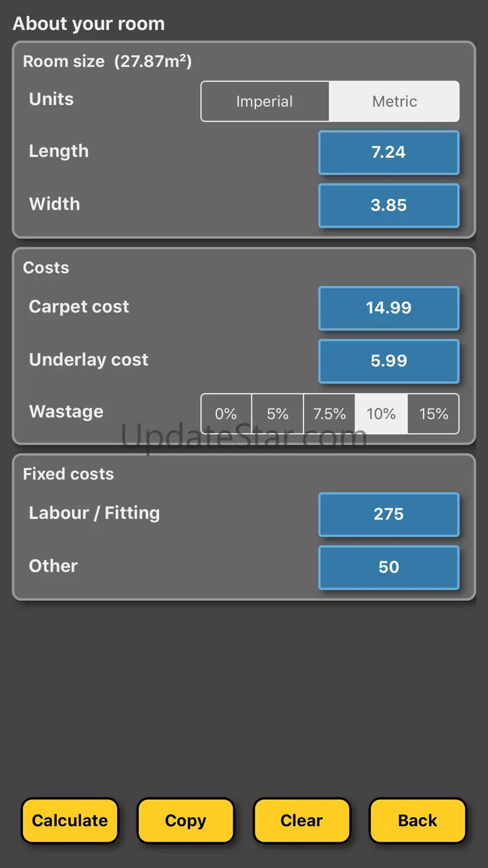Viewport: 488px width, 868px height.
Task: Tap the About your room title
Action: point(89,24)
